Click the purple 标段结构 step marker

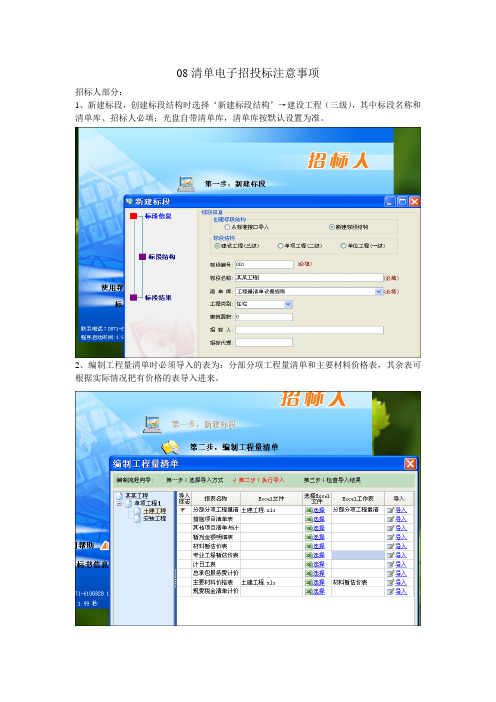pos(142,257)
